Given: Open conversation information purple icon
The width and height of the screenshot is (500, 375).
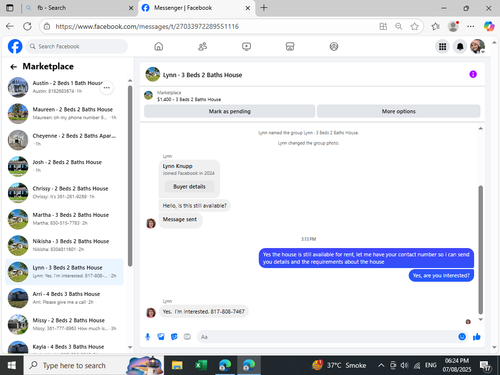Looking at the screenshot, I should pyautogui.click(x=473, y=74).
